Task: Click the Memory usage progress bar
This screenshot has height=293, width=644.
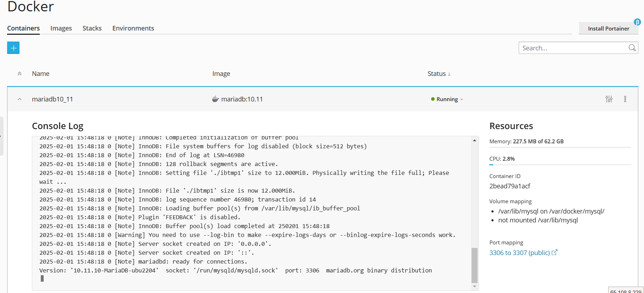Action: [560, 147]
